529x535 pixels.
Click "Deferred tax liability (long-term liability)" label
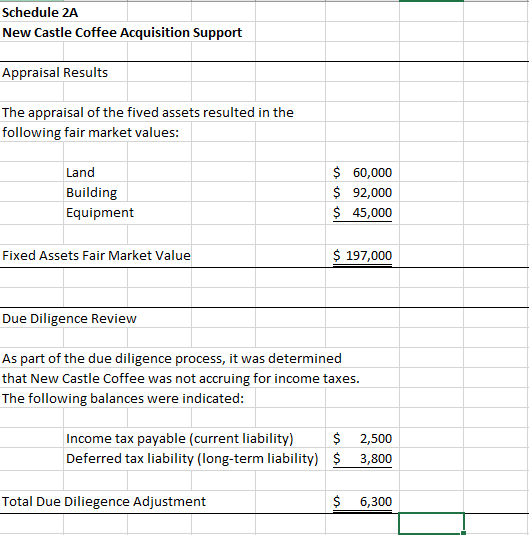192,459
